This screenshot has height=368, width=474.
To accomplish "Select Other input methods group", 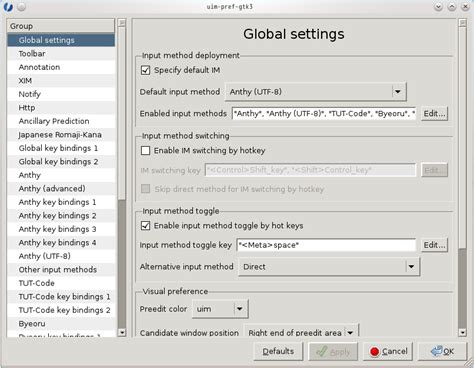I will (x=61, y=270).
